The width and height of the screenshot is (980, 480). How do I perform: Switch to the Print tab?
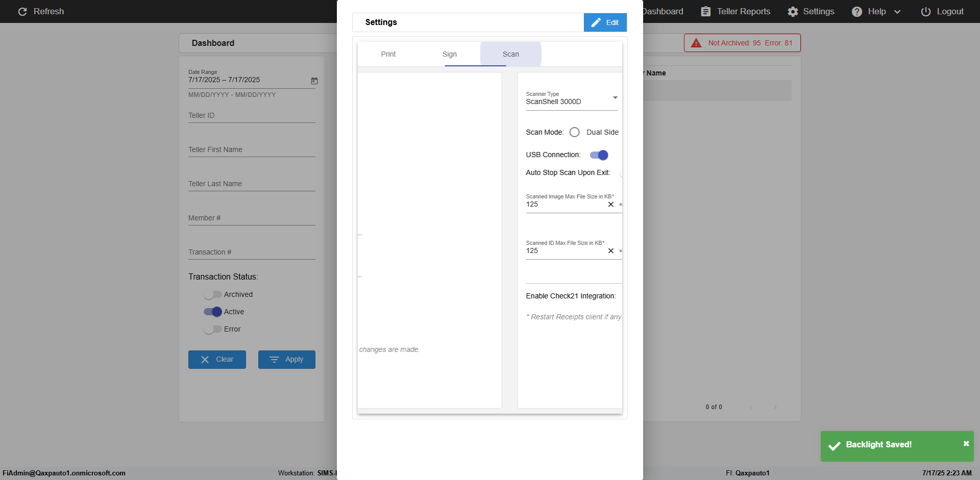(388, 54)
